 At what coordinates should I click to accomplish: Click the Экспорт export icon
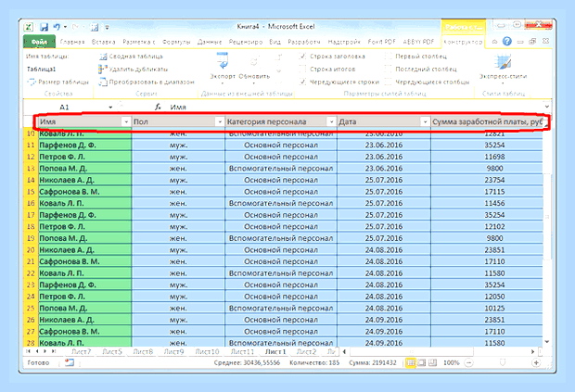pos(223,60)
